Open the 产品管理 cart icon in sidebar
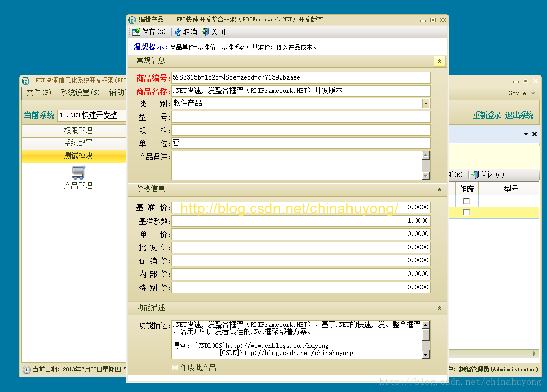Image resolution: width=547 pixels, height=392 pixels. click(78, 172)
